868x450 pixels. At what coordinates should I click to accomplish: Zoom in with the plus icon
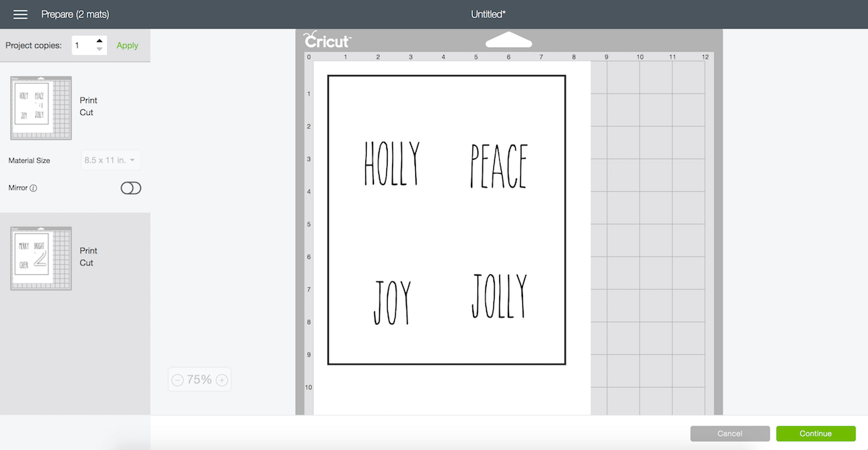(222, 380)
